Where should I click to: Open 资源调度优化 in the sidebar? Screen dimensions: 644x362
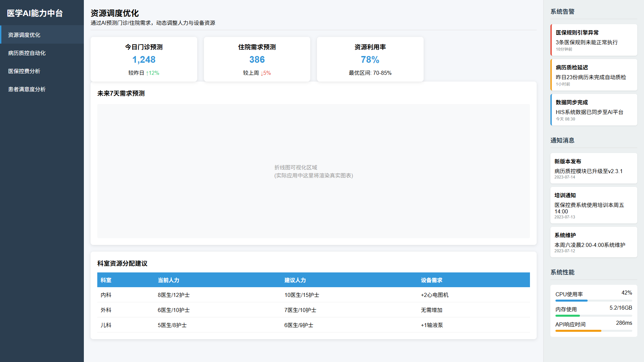pos(24,35)
